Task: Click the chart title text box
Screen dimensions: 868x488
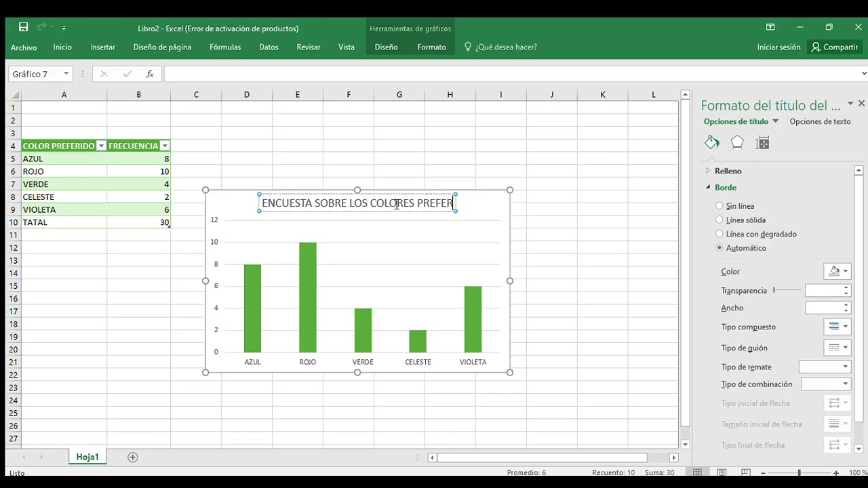Action: pos(357,203)
